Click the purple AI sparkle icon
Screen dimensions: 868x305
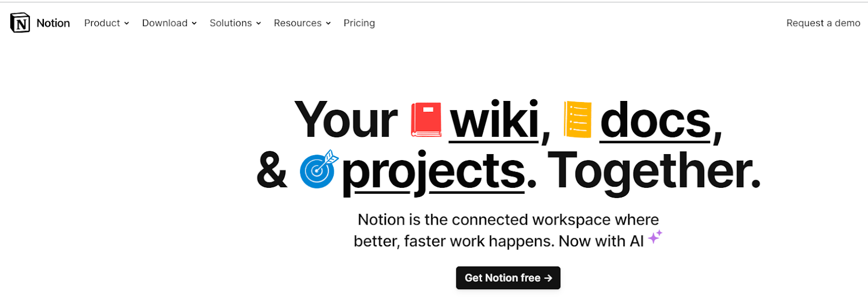(x=655, y=237)
